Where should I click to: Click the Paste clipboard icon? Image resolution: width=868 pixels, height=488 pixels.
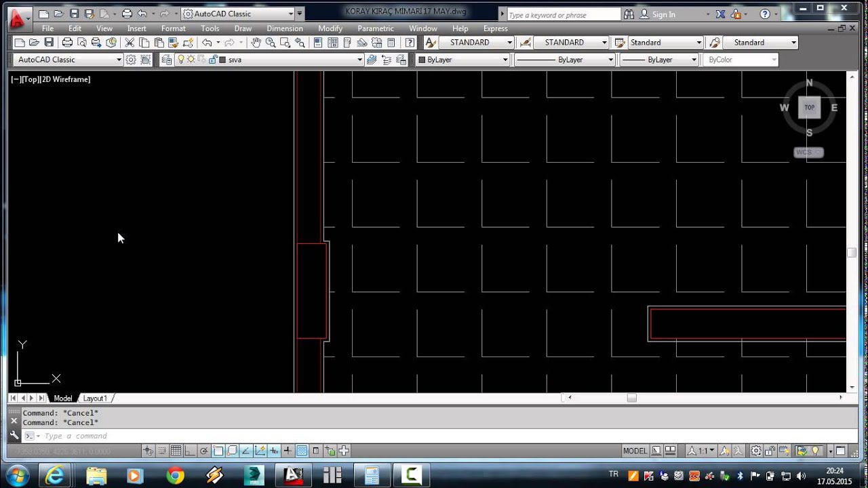pos(159,42)
